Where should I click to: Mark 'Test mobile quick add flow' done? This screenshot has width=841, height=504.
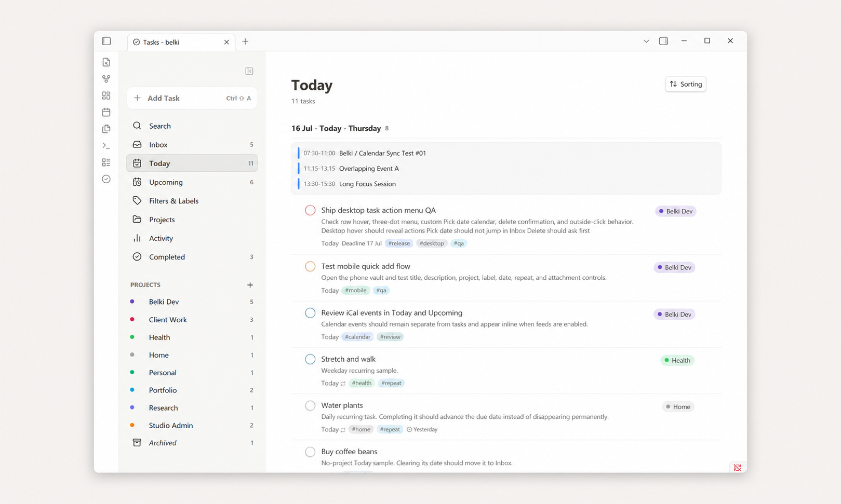310,266
